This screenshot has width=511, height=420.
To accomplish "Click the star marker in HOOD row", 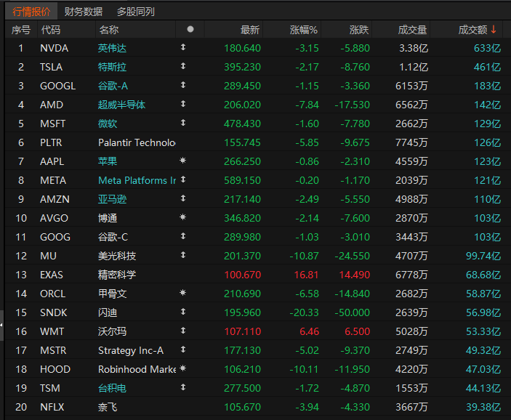I will pyautogui.click(x=183, y=368).
